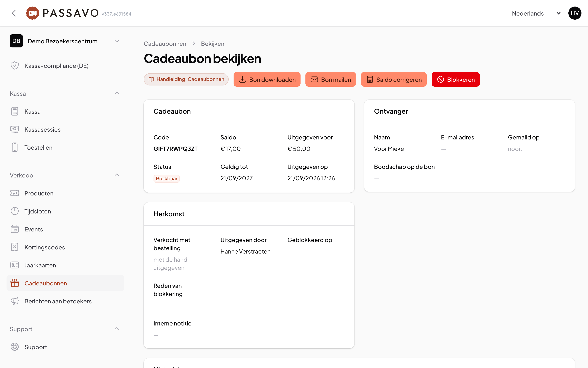Viewport: 588px width, 368px height.
Task: Open Tijdsloten in the sidebar
Action: 65,211
